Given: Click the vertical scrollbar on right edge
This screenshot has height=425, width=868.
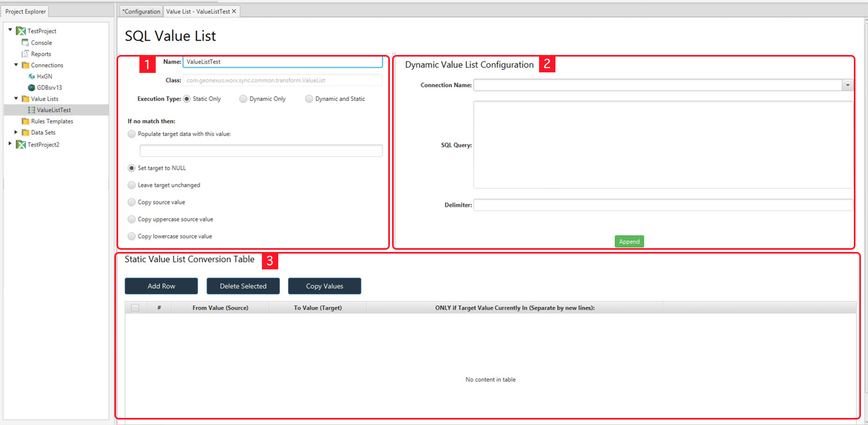Looking at the screenshot, I should click(x=865, y=207).
